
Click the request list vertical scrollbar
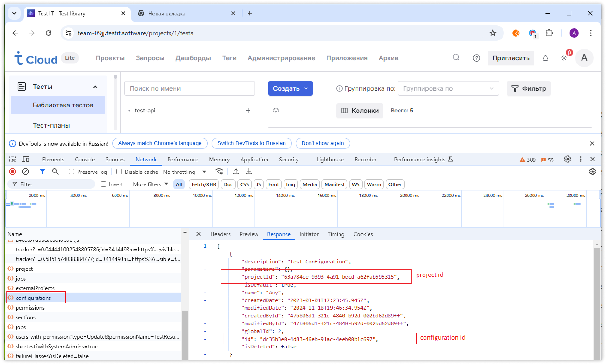[x=185, y=335]
